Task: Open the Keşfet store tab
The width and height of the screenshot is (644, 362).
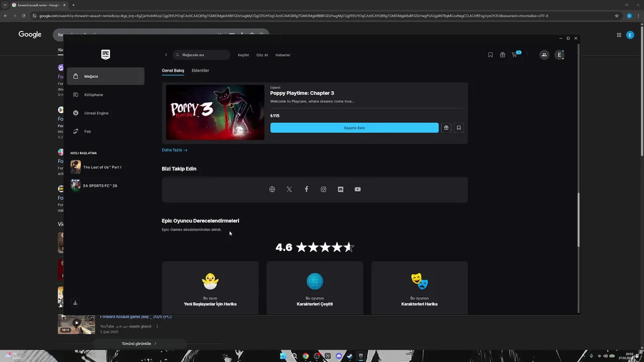Action: (243, 55)
